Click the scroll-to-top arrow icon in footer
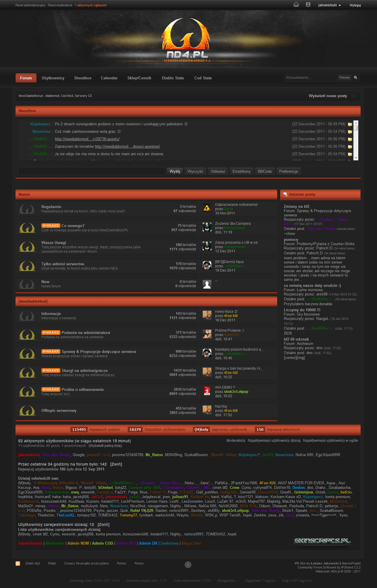The width and height of the screenshot is (377, 588). tap(188, 565)
